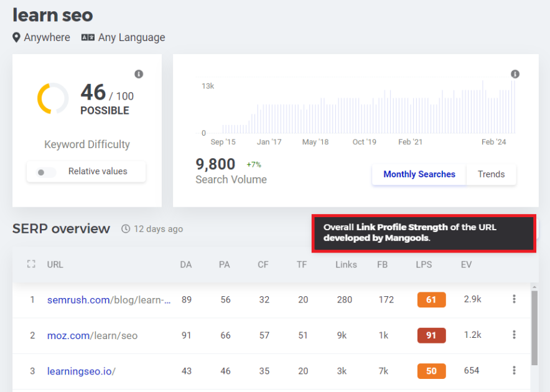Open the learningseo.io link
The width and height of the screenshot is (550, 392).
point(82,371)
